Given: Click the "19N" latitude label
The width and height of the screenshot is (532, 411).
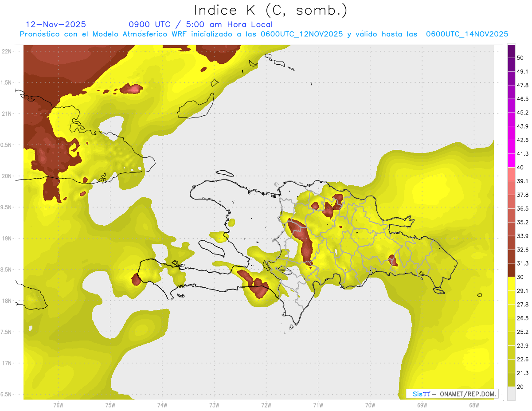Looking at the screenshot, I should point(8,238).
